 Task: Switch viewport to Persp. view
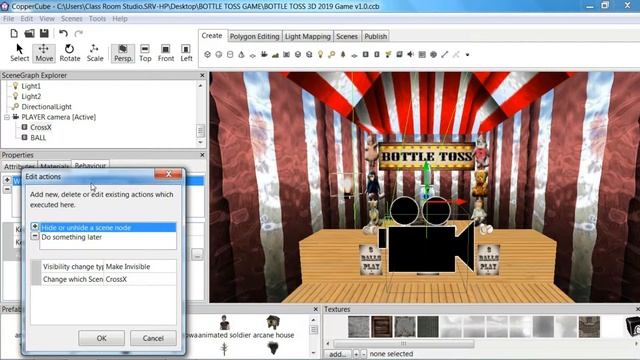(123, 53)
